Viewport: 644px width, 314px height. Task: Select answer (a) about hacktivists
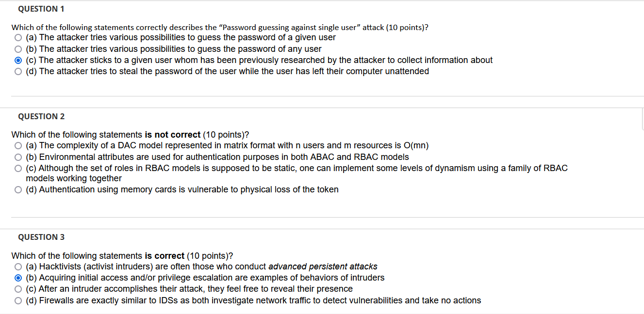[18, 266]
